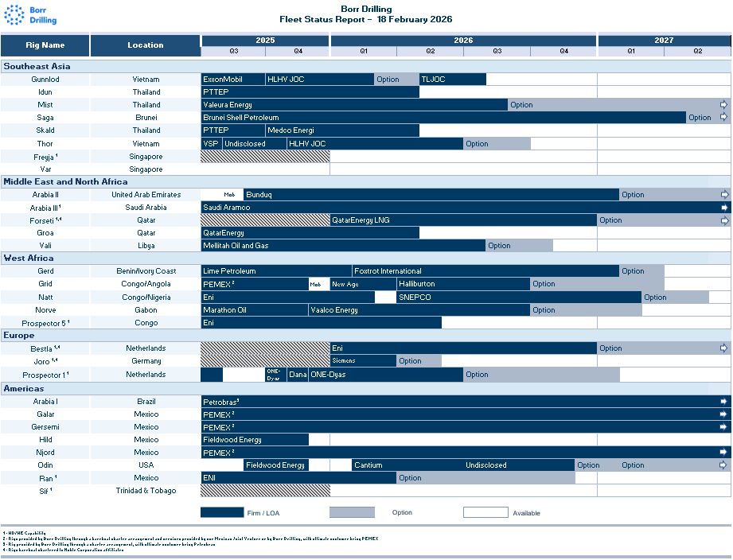Click the Petrobras bar's continuation arrow
The height and width of the screenshot is (560, 733).
(723, 402)
